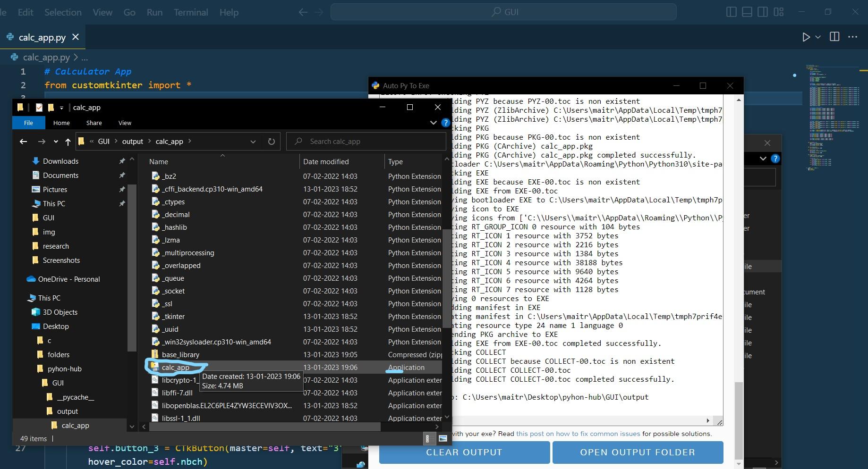Unpin Downloads from Quick access
868x469 pixels.
122,161
